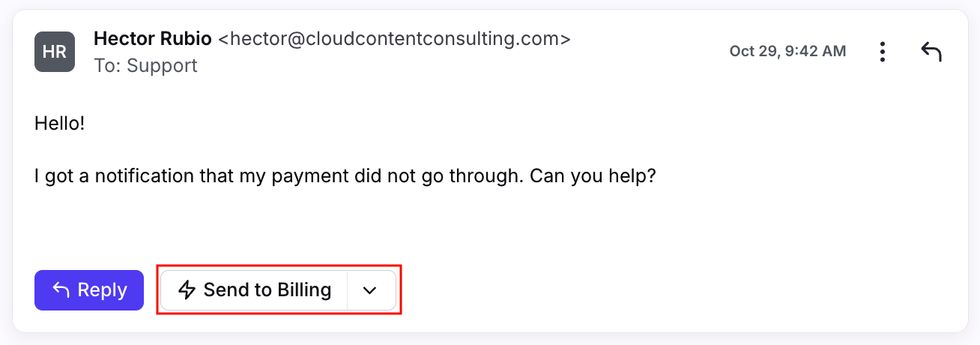Open the three-dot more options menu
Viewport: 980px width, 345px height.
click(883, 52)
